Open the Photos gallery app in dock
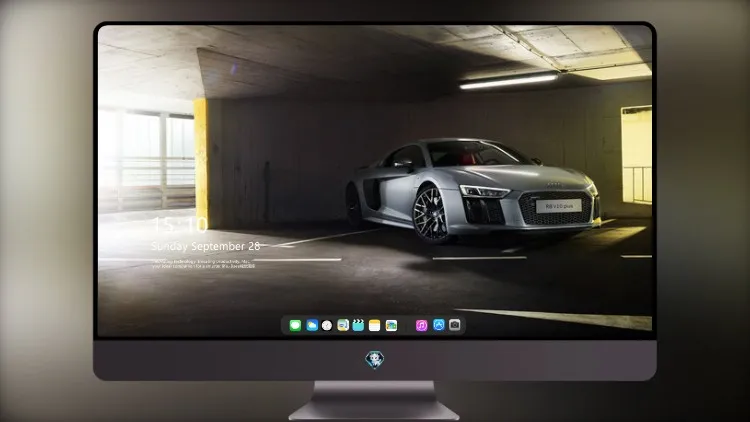 [x=391, y=325]
